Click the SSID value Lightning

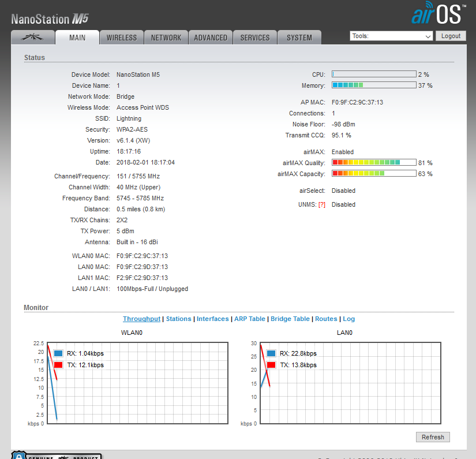coord(129,118)
